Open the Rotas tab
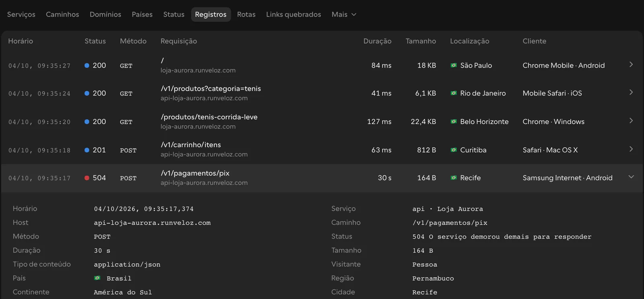 (x=246, y=15)
